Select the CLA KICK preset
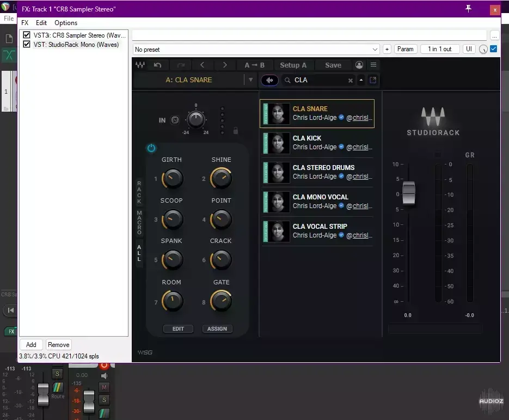The width and height of the screenshot is (509, 420). tap(318, 143)
